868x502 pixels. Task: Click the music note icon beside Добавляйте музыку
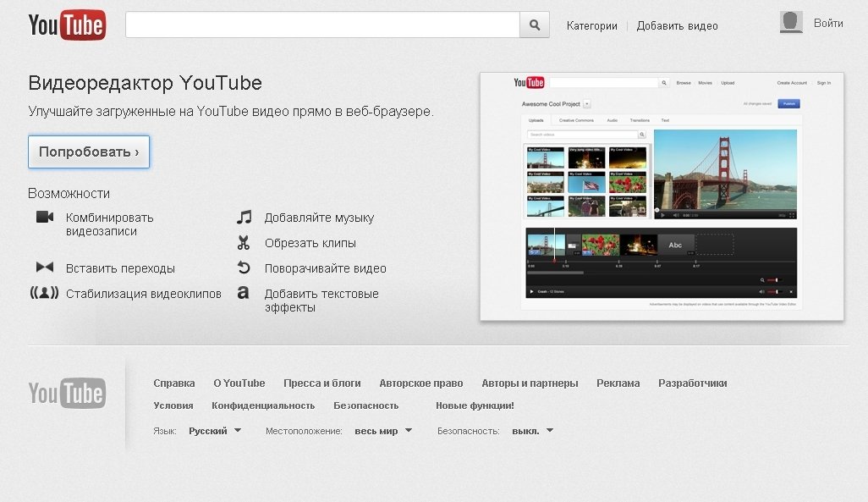pos(245,217)
